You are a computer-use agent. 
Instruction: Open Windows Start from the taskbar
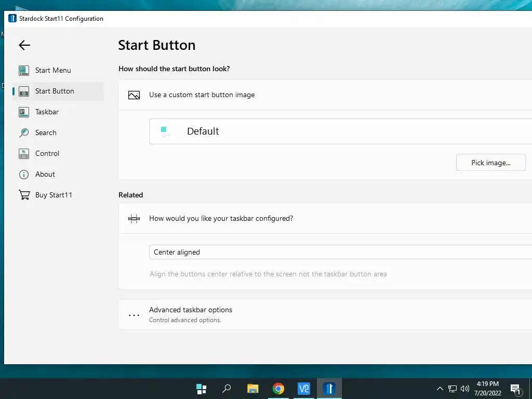point(202,389)
